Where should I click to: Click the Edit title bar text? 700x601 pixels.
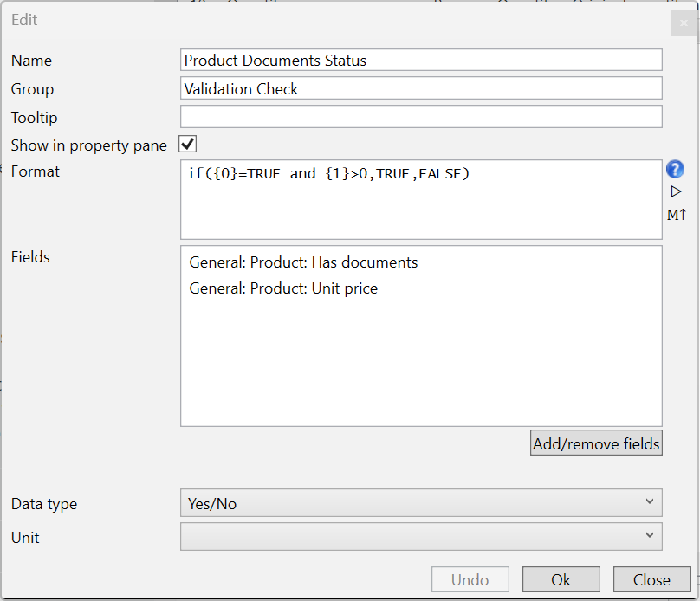pos(24,20)
